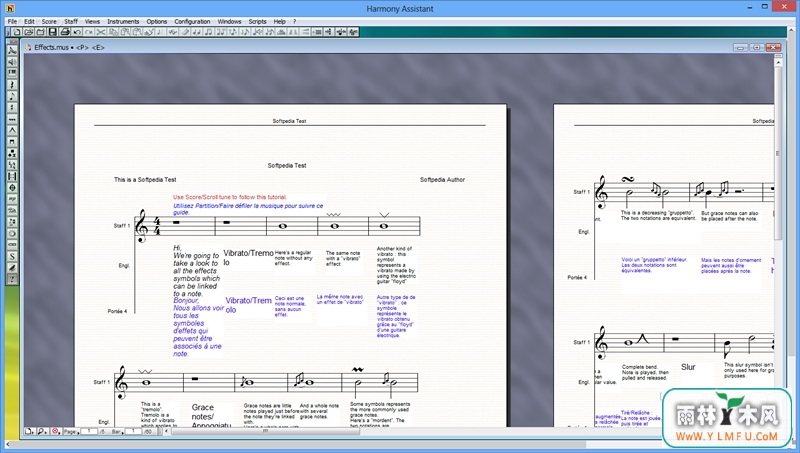The height and width of the screenshot is (453, 800).
Task: Select the pencil palette icon
Action: 12,267
